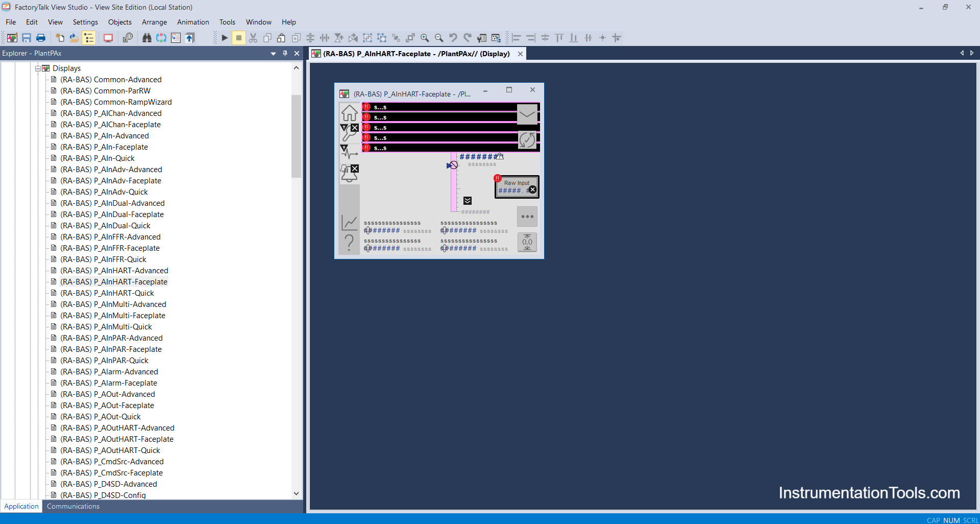The height and width of the screenshot is (524, 980).
Task: Select (RA-BAS) P_AOutHART-Quick in the tree
Action: pos(110,450)
